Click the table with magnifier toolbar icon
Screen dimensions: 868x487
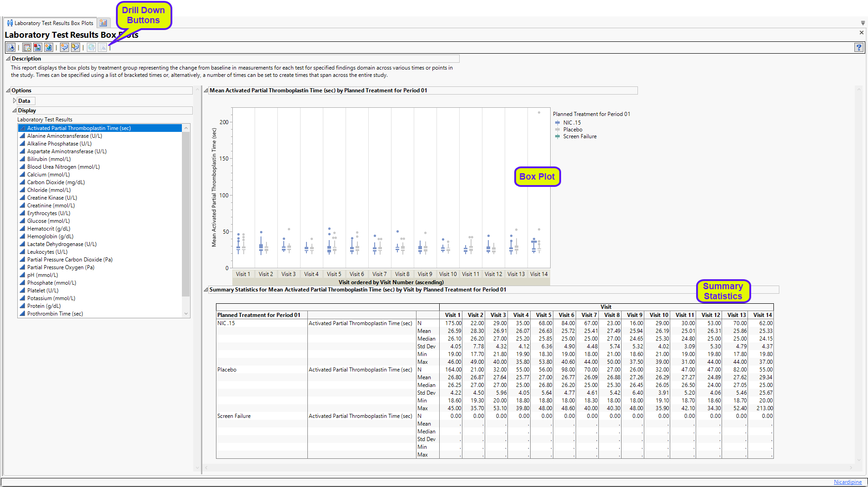27,47
